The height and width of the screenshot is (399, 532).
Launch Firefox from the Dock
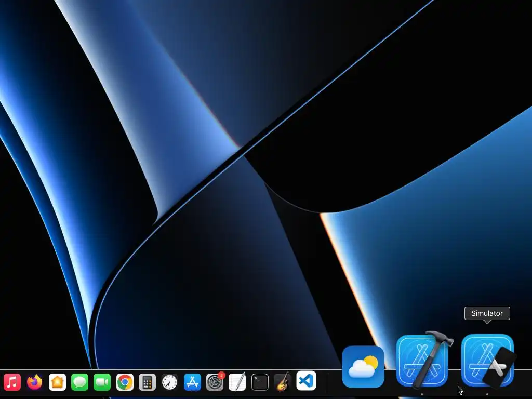pyautogui.click(x=35, y=382)
